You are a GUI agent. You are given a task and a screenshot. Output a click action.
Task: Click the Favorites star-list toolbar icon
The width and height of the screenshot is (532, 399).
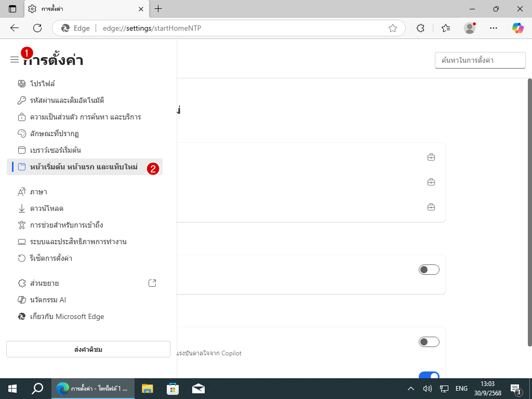446,28
